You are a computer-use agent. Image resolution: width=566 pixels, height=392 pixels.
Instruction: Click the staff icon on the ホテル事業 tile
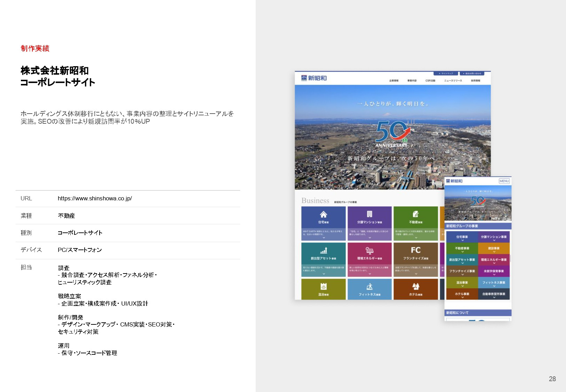pyautogui.click(x=416, y=286)
